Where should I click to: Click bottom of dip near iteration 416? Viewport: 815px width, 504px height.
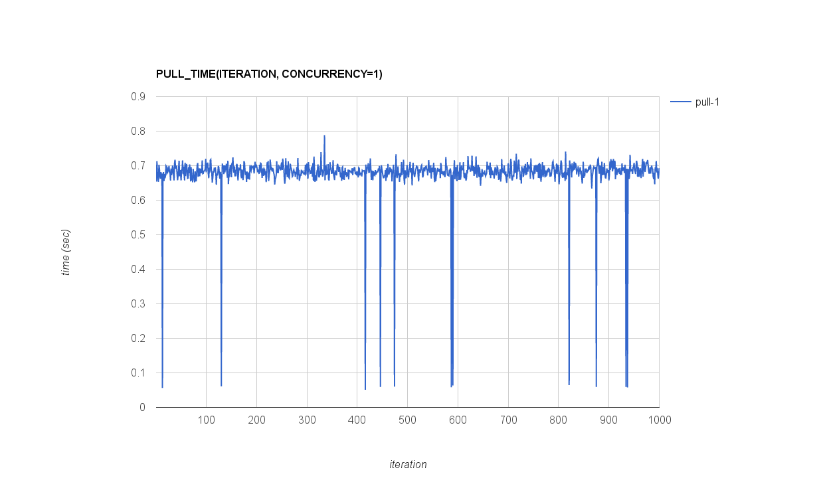(x=365, y=388)
